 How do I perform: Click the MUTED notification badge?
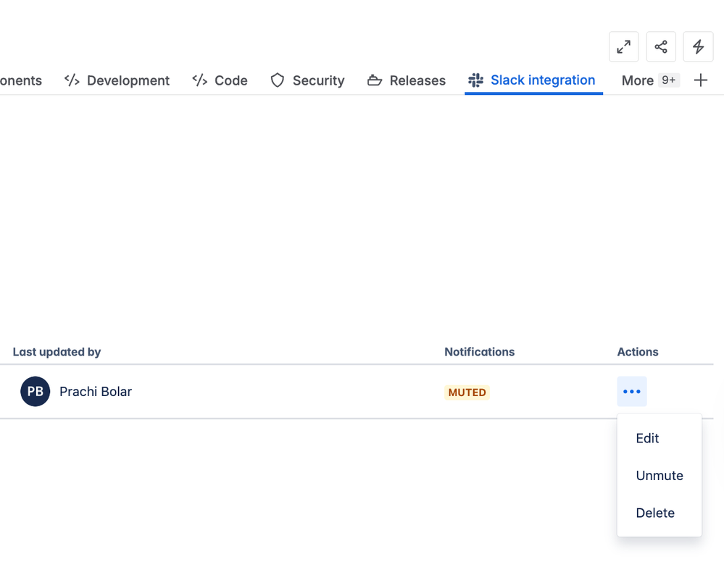coord(467,392)
